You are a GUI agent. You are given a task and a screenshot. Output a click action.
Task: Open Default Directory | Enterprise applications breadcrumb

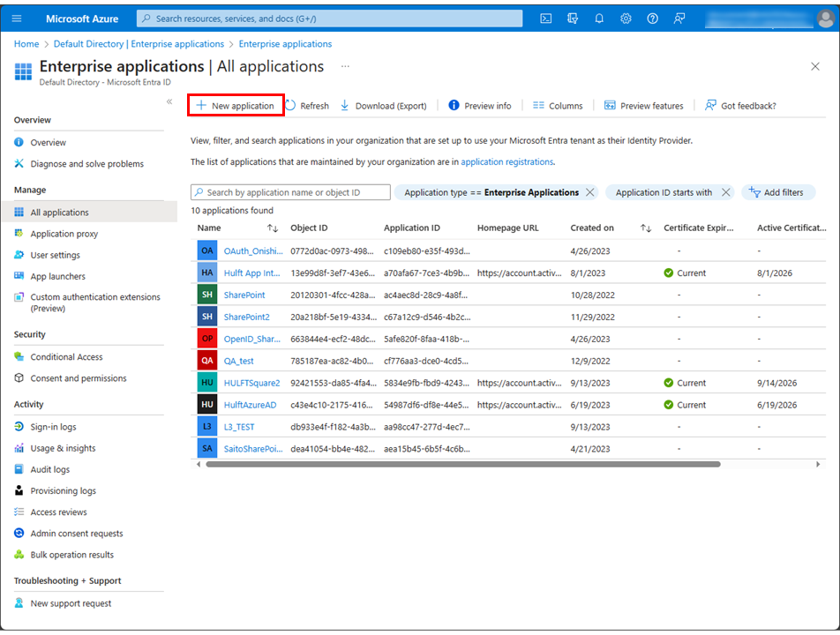click(x=139, y=44)
